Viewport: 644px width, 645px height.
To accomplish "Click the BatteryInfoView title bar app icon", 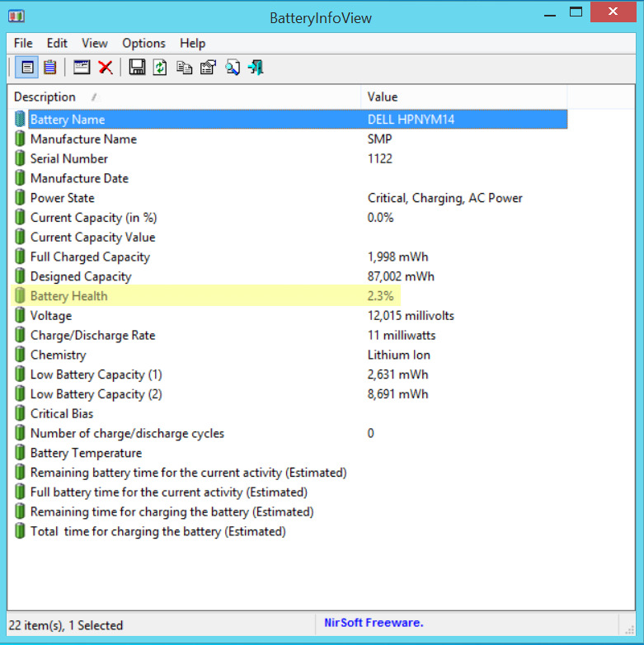I will tap(16, 16).
